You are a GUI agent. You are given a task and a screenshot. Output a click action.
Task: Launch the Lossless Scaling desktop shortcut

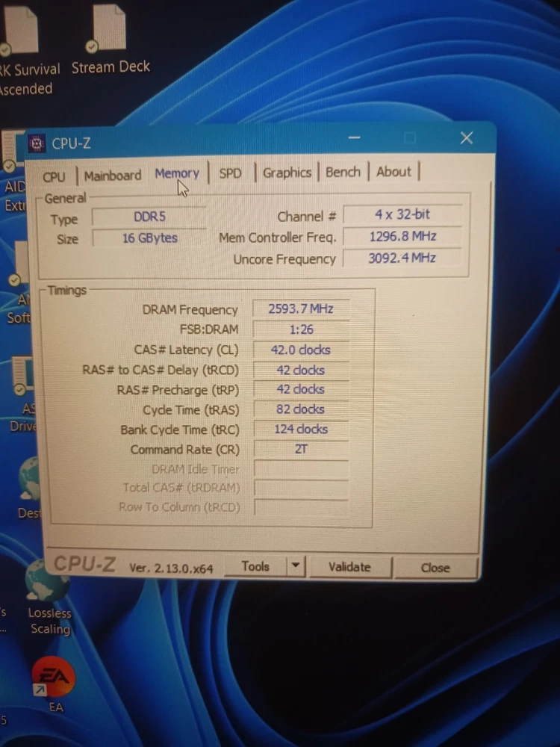click(x=47, y=581)
